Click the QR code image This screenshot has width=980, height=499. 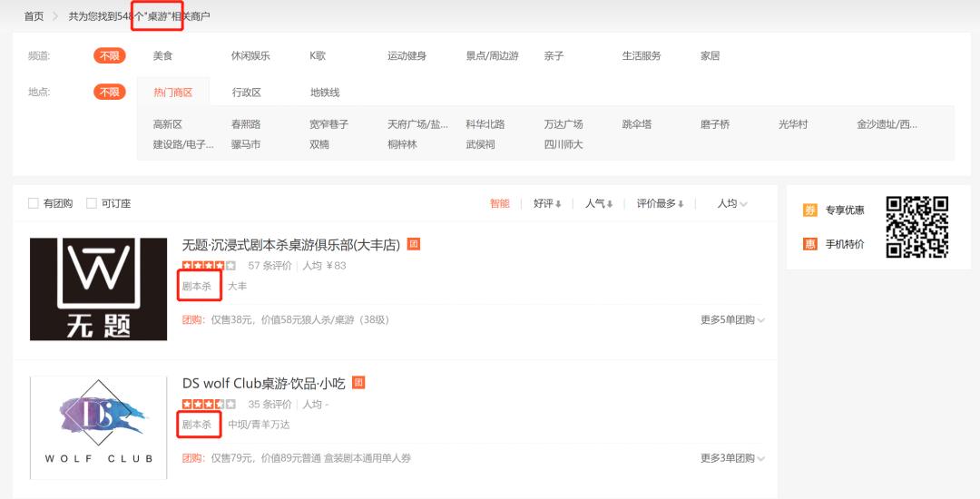916,227
